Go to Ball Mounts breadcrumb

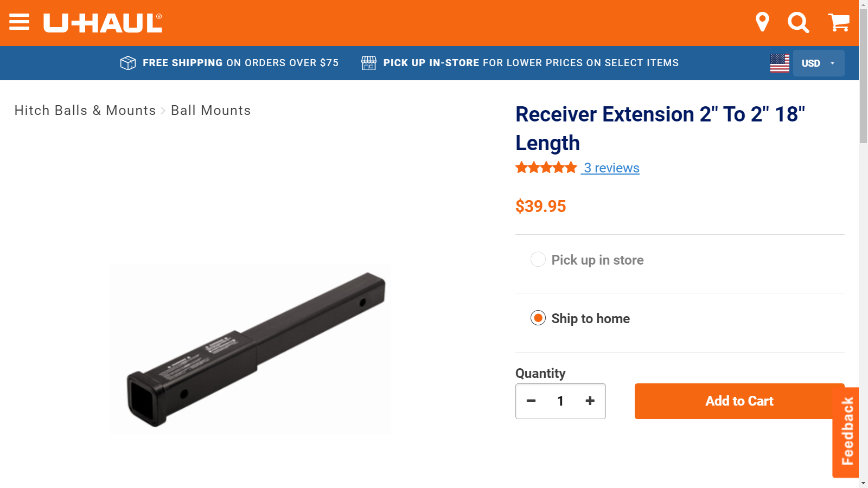[x=211, y=111]
